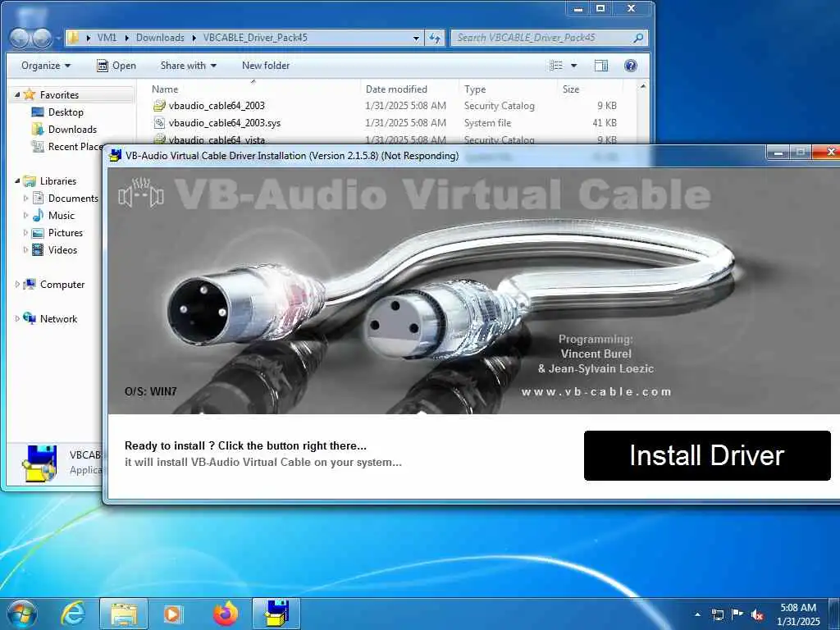The height and width of the screenshot is (630, 840).
Task: Select Favorites in the navigation pane
Action: click(x=59, y=95)
